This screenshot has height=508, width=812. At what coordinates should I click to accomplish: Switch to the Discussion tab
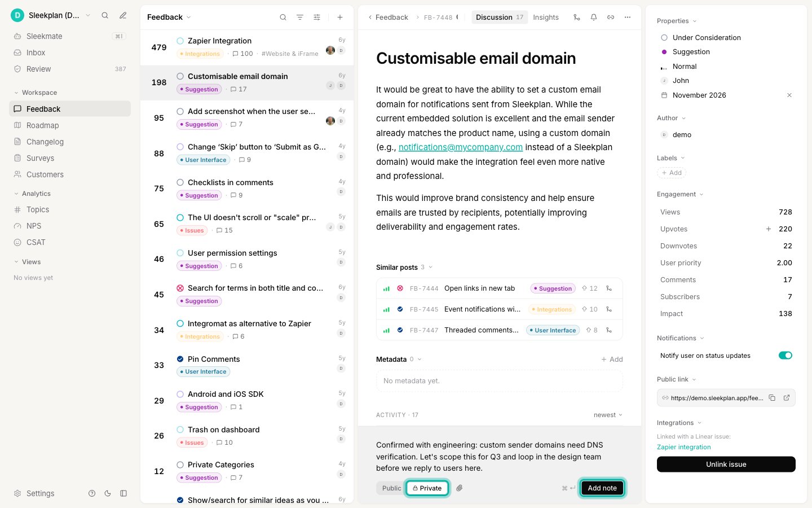[x=500, y=17]
